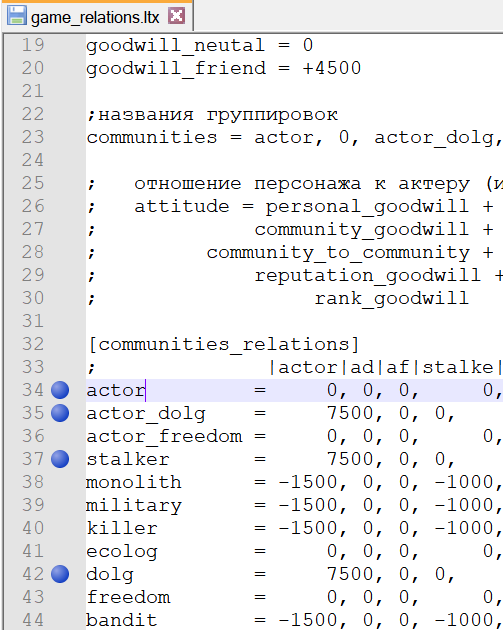Click the 'communities' keyword on line 23
This screenshot has height=630, width=503.
pos(152,137)
